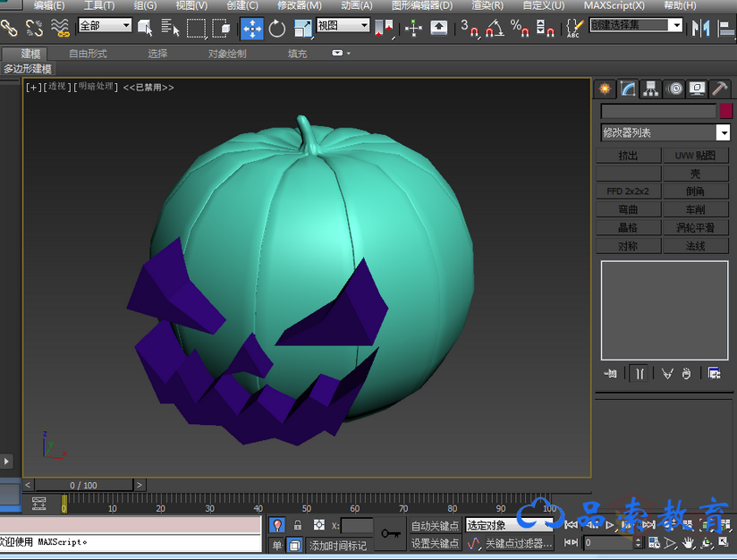Click the large key Set Keys icon
Image resolution: width=737 pixels, height=560 pixels.
pyautogui.click(x=390, y=534)
